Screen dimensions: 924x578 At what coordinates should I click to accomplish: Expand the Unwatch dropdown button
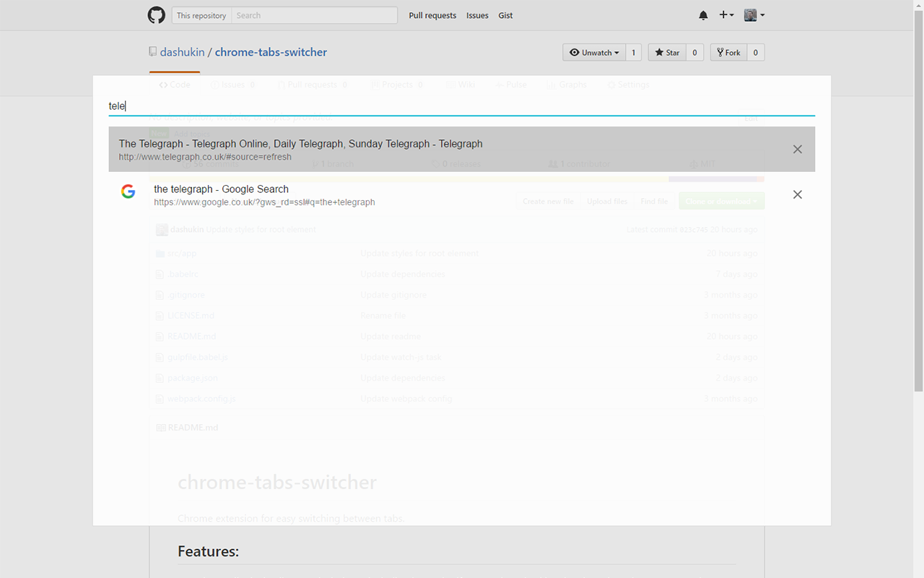point(594,53)
